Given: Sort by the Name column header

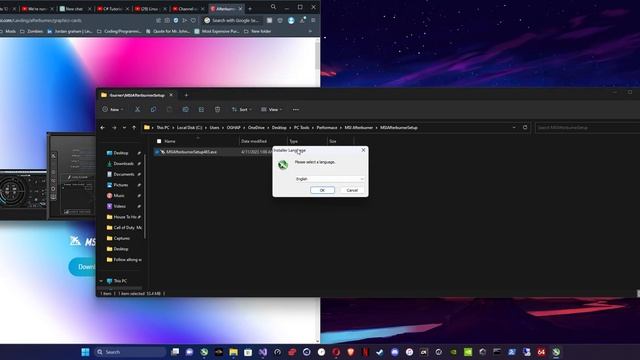Looking at the screenshot, I should click(x=170, y=141).
